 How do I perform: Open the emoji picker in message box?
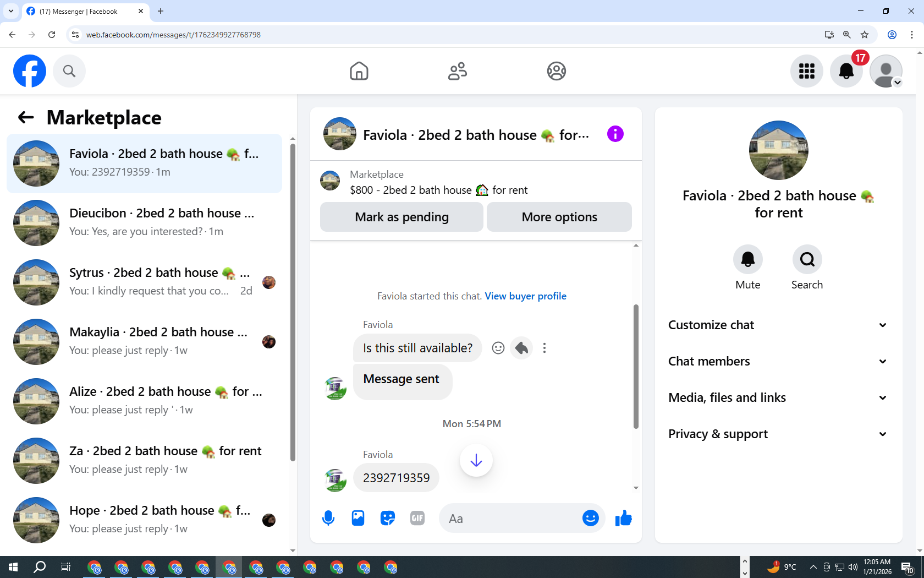pos(591,518)
